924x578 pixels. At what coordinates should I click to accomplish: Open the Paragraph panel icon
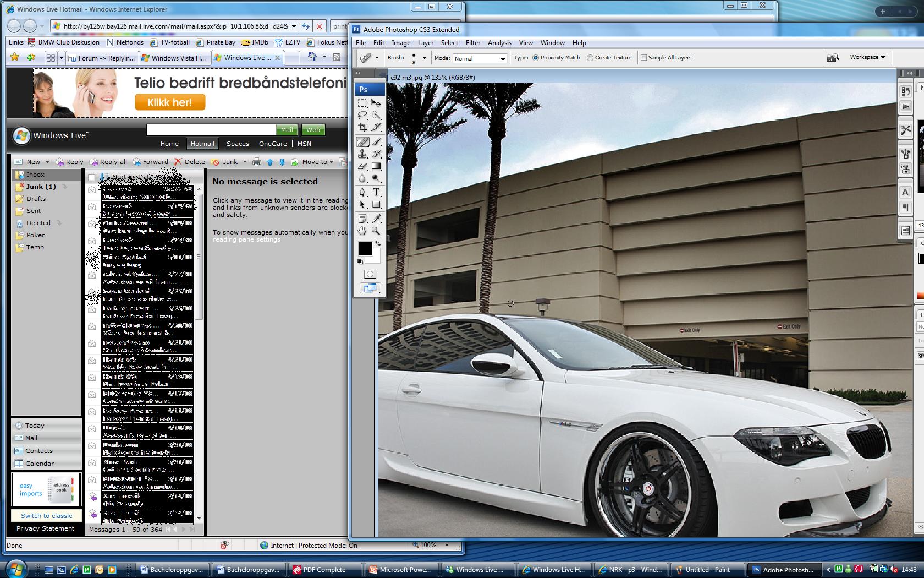[x=905, y=208]
